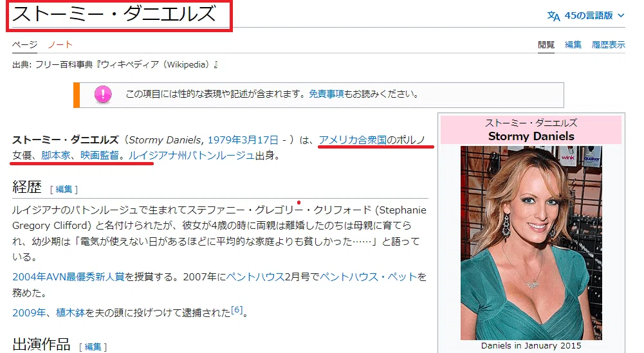644x353 pixels.
Task: Open the 履歴表示 tab
Action: tap(608, 44)
